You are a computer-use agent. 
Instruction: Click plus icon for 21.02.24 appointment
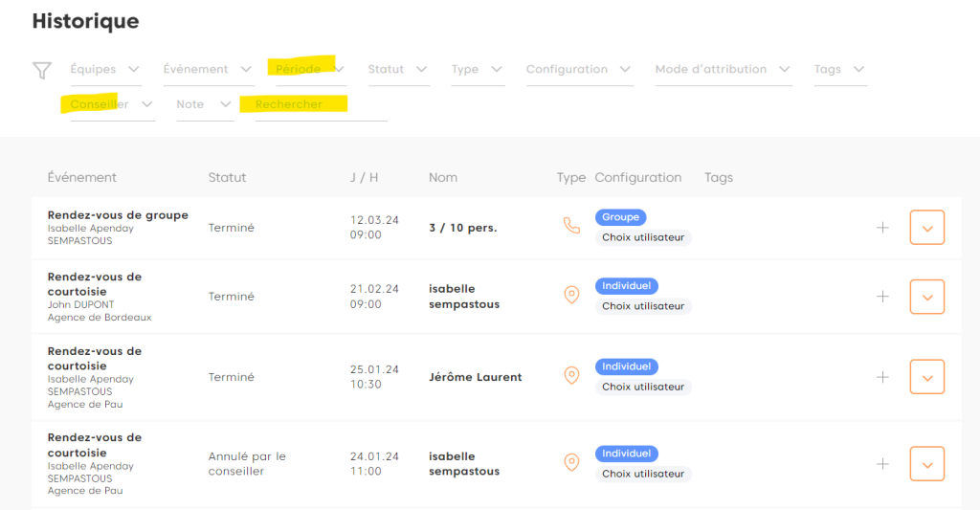point(882,297)
